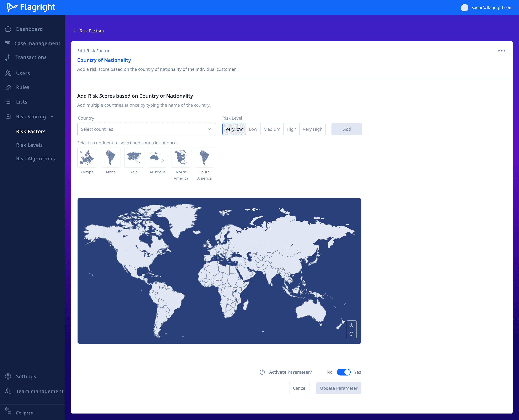
Task: Click the Cancel button
Action: tap(299, 388)
